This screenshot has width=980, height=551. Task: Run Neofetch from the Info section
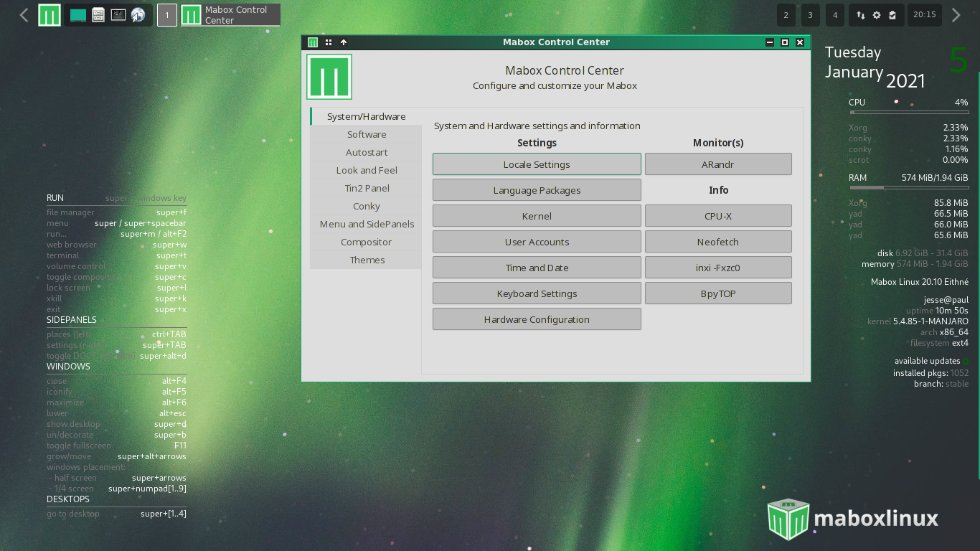[x=718, y=242]
